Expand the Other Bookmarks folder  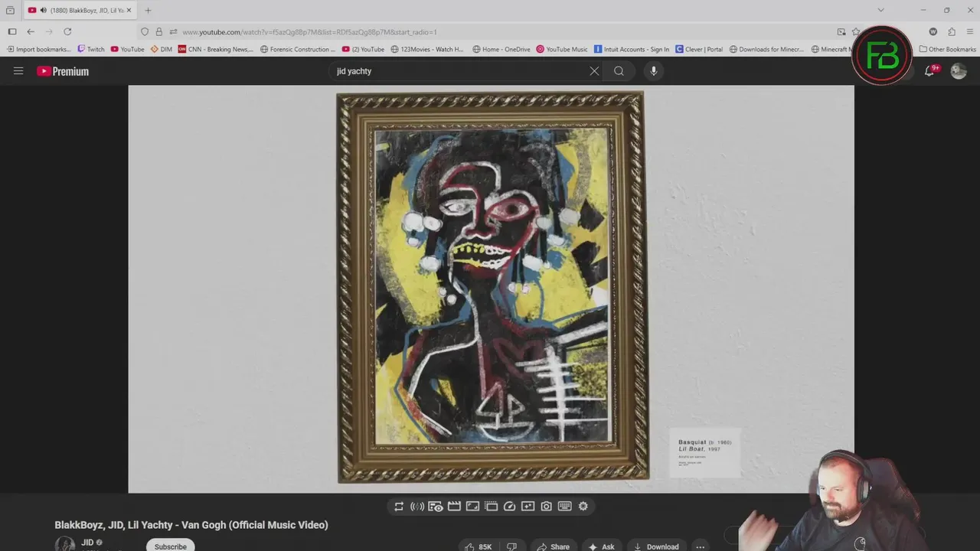point(948,49)
